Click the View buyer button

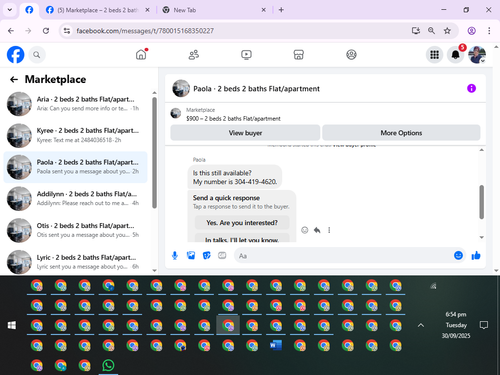pos(245,133)
